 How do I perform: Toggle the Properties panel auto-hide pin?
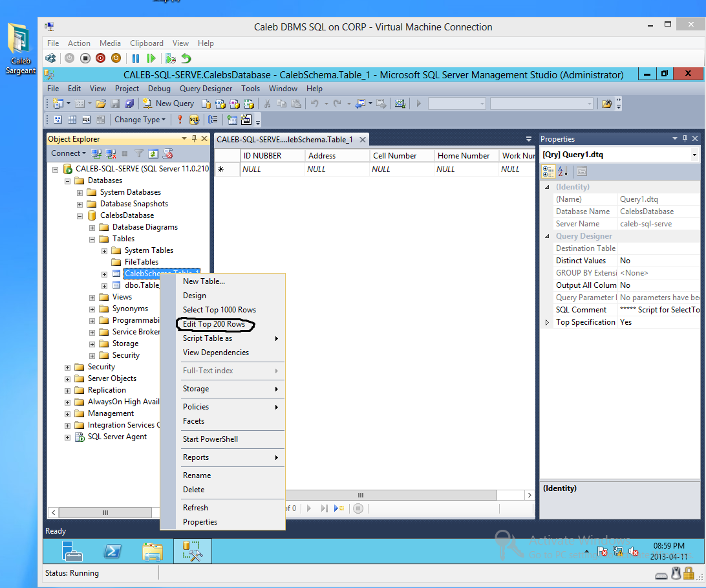point(685,139)
